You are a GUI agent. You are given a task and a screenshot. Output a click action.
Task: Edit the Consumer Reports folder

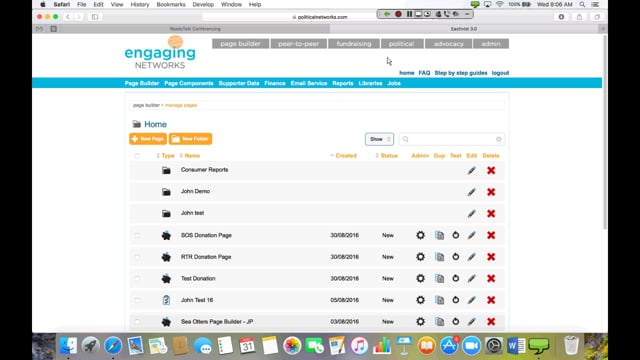click(471, 170)
